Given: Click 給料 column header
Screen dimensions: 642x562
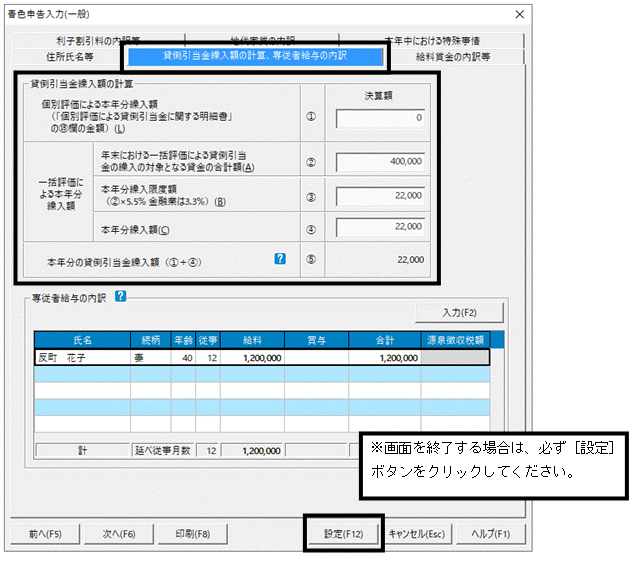Looking at the screenshot, I should click(x=252, y=340).
